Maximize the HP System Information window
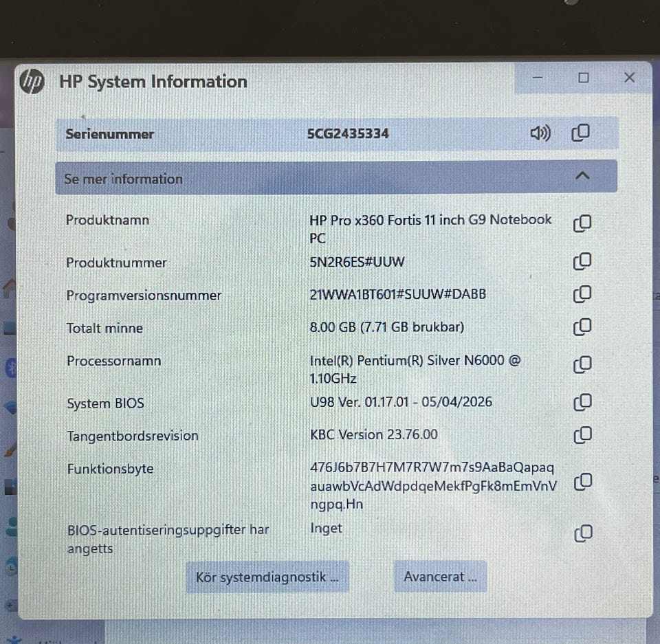The image size is (660, 644). pyautogui.click(x=584, y=78)
